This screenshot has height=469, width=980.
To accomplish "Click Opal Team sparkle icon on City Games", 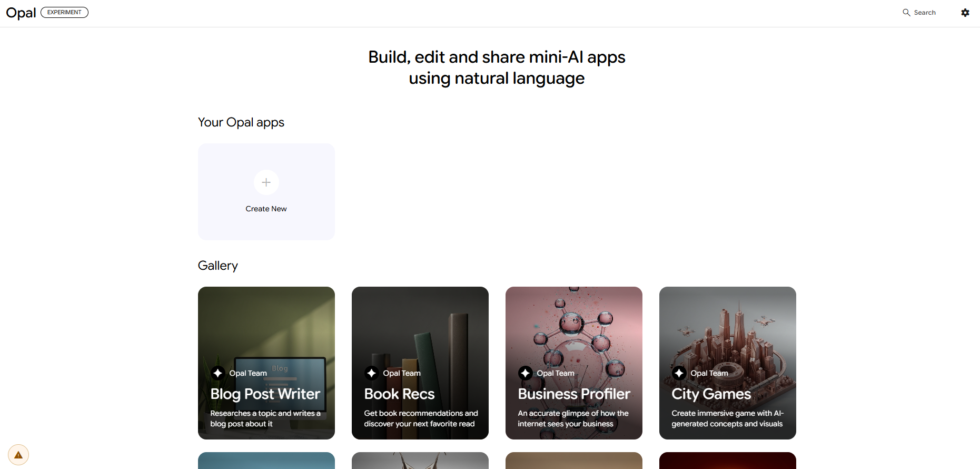I will (679, 373).
